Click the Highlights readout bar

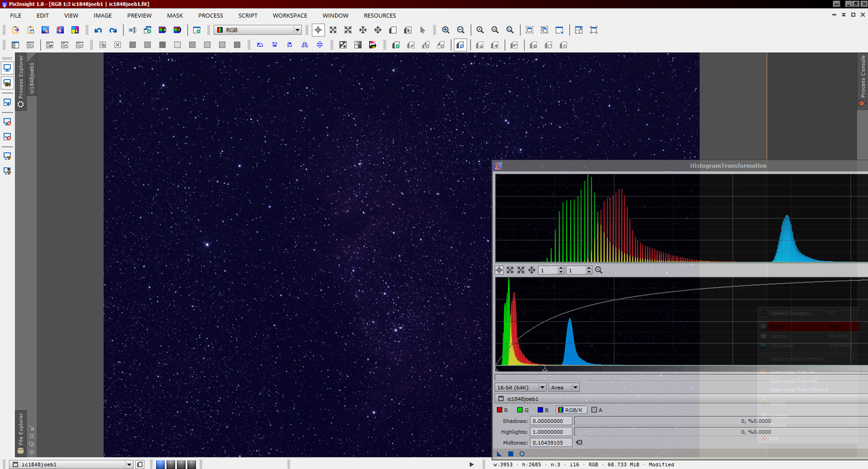click(721, 432)
